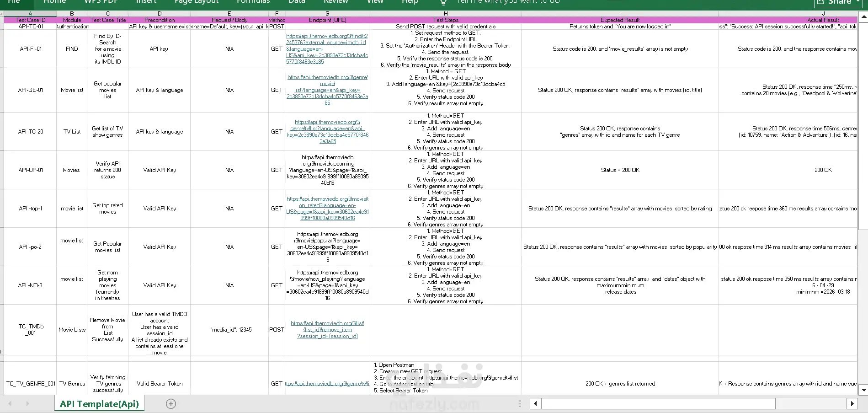Open the Insert ribbon tab

[146, 2]
